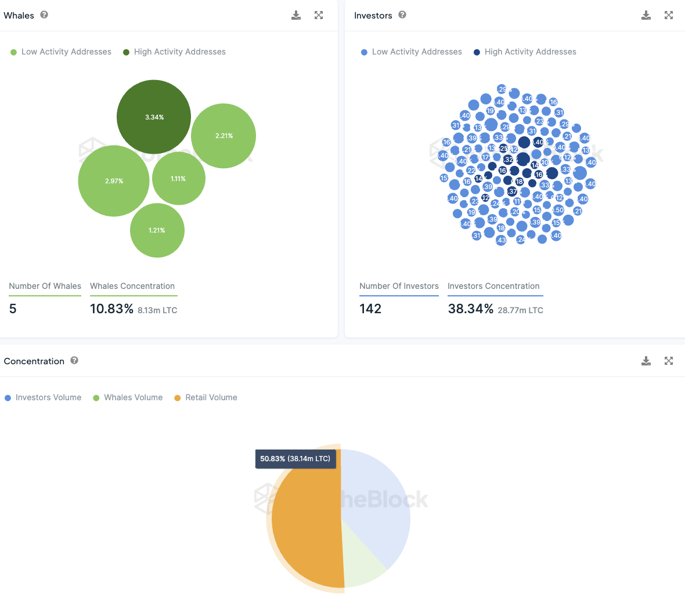The width and height of the screenshot is (685, 616).
Task: Click the 1.21% whale bubble
Action: pos(157,230)
